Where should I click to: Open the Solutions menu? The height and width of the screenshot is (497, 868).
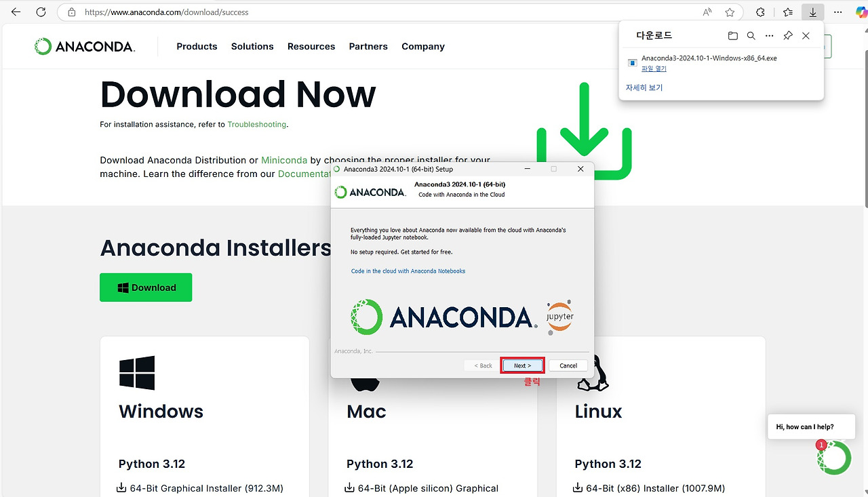pyautogui.click(x=252, y=47)
